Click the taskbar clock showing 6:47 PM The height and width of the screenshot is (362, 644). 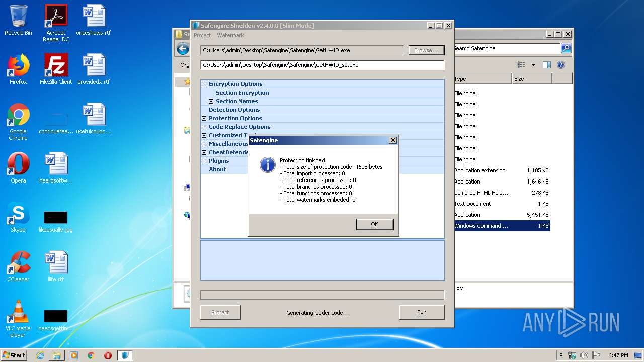tap(618, 355)
